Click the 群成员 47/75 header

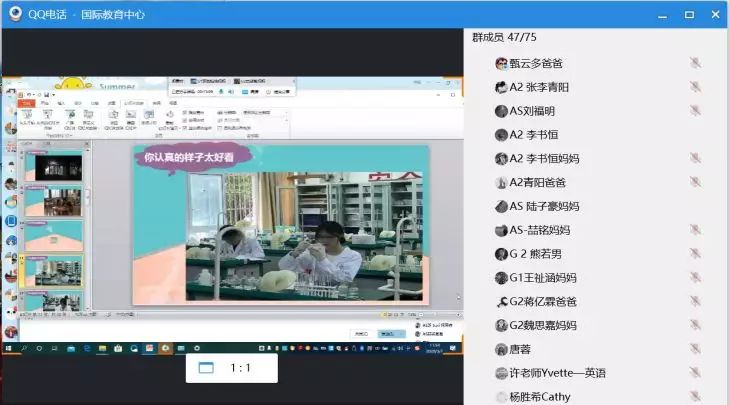(504, 37)
